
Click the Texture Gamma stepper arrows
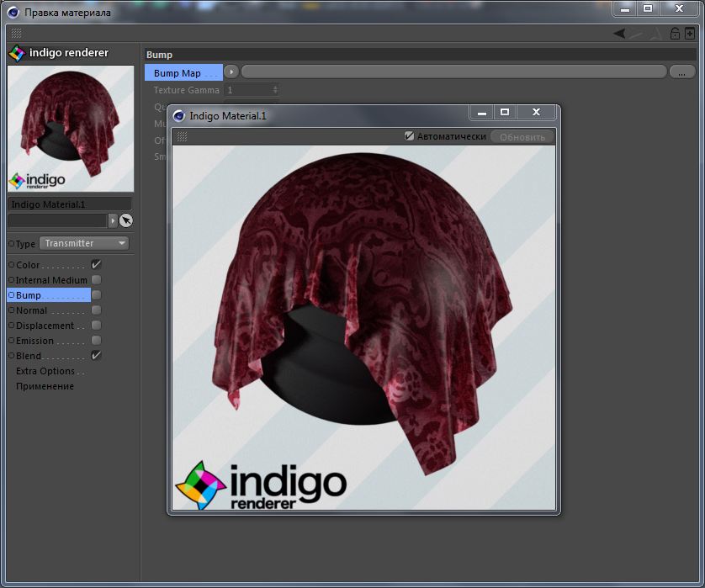[275, 90]
